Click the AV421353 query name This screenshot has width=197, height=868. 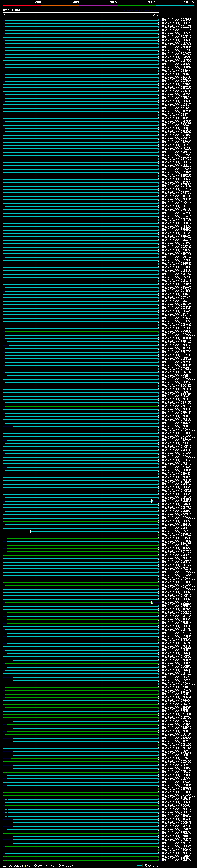(x=11, y=10)
